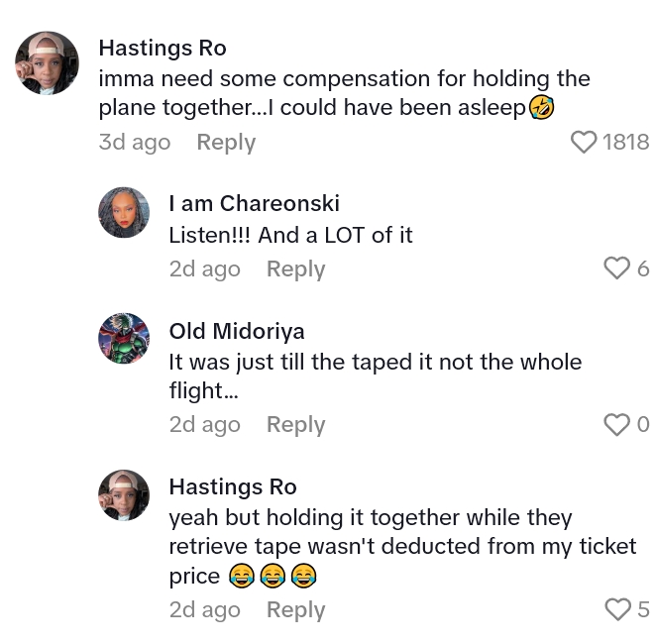Viewport: 656px width, 644px height.
Task: Open Hastings Ro username on last reply
Action: (233, 486)
